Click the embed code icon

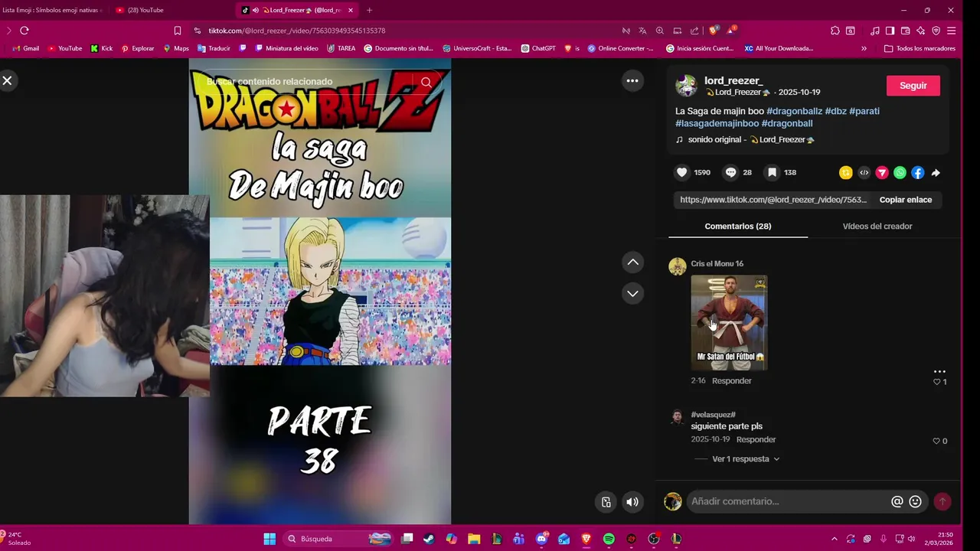(864, 173)
